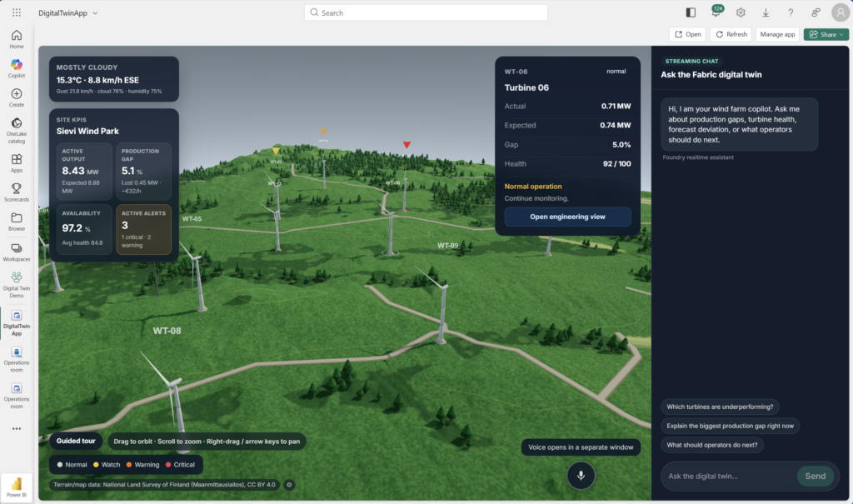
Task: Choose 'What should operators do next?' suggestion
Action: click(712, 445)
